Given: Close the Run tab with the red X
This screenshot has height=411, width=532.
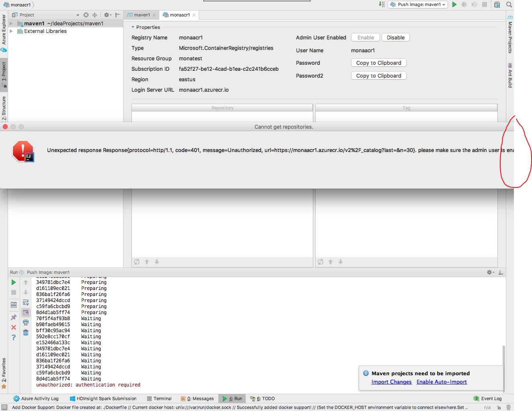Looking at the screenshot, I should [x=13, y=327].
